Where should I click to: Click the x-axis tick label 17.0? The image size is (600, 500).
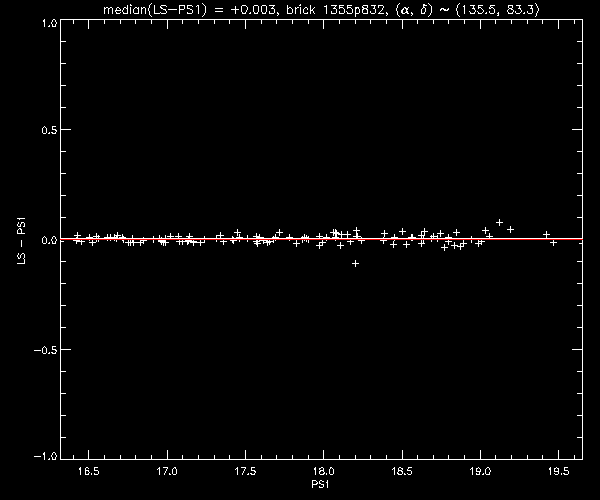[167, 471]
